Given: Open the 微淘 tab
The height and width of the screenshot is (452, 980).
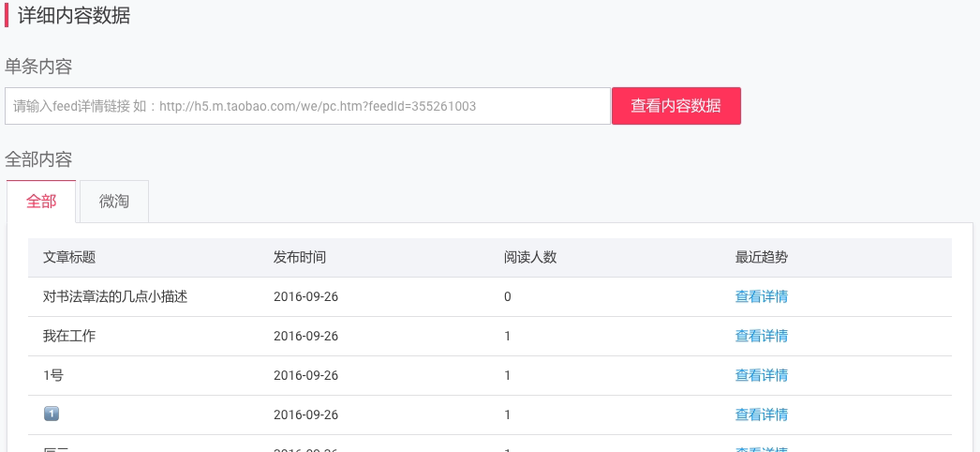Looking at the screenshot, I should pyautogui.click(x=114, y=202).
